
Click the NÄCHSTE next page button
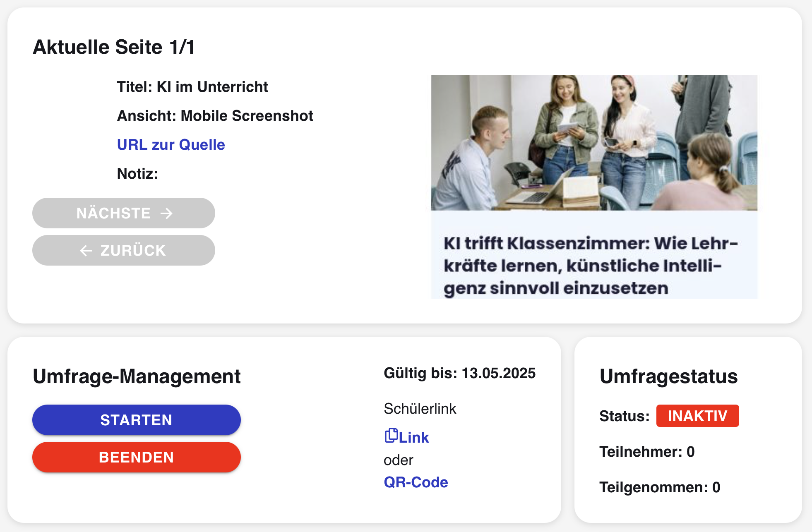pos(124,213)
